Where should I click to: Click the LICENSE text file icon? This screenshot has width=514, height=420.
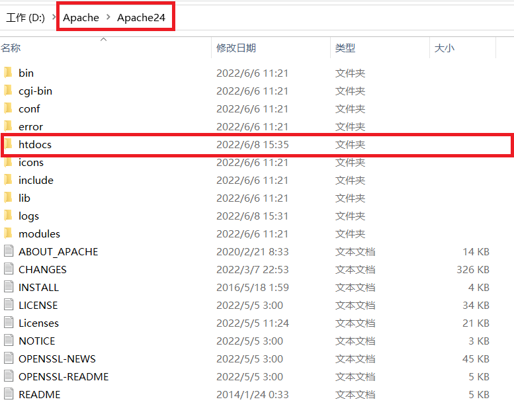tap(9, 305)
